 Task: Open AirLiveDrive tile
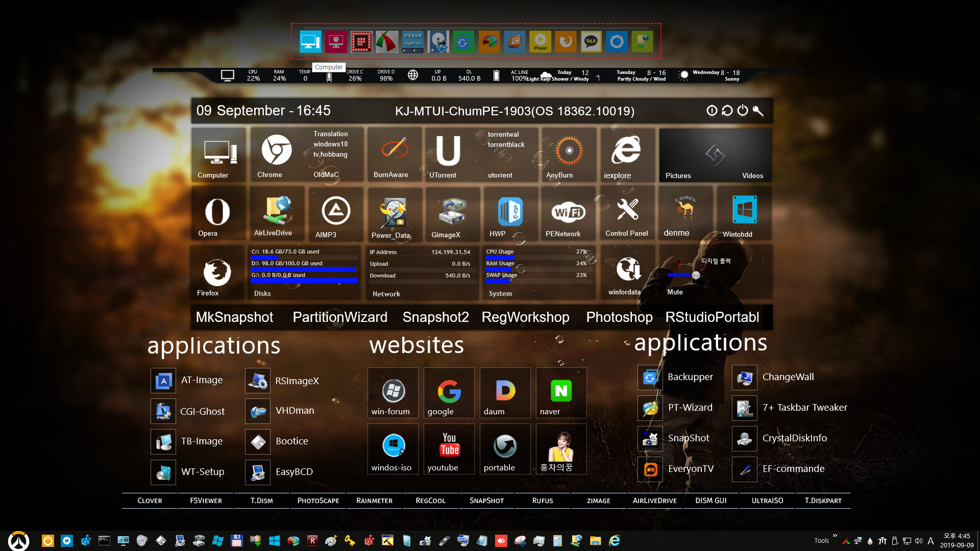[x=276, y=213]
